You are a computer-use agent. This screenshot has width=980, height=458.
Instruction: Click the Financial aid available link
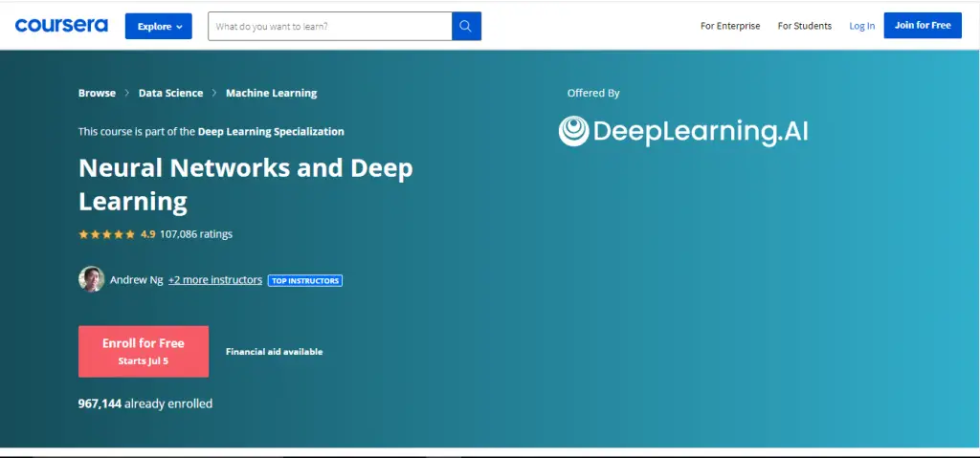(274, 352)
